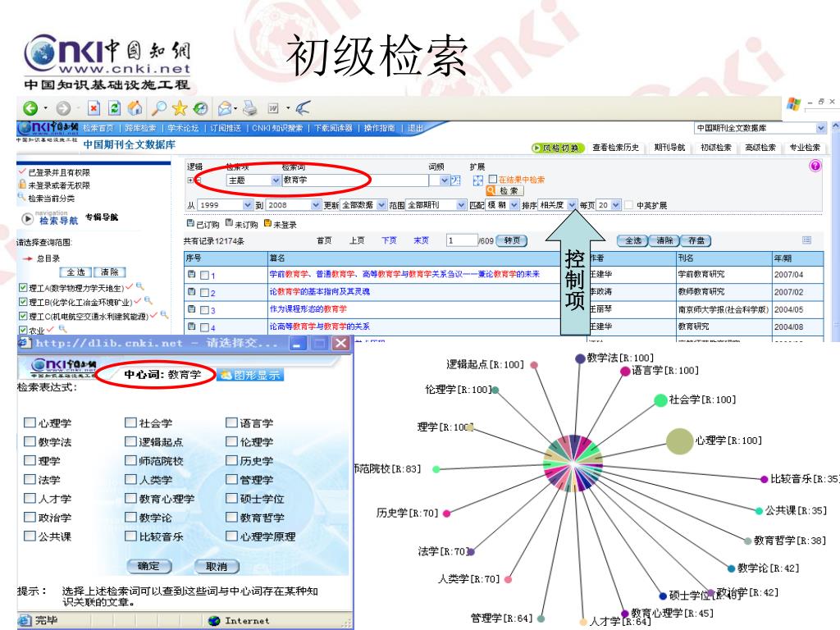Open Favorites star icon

pos(180,108)
